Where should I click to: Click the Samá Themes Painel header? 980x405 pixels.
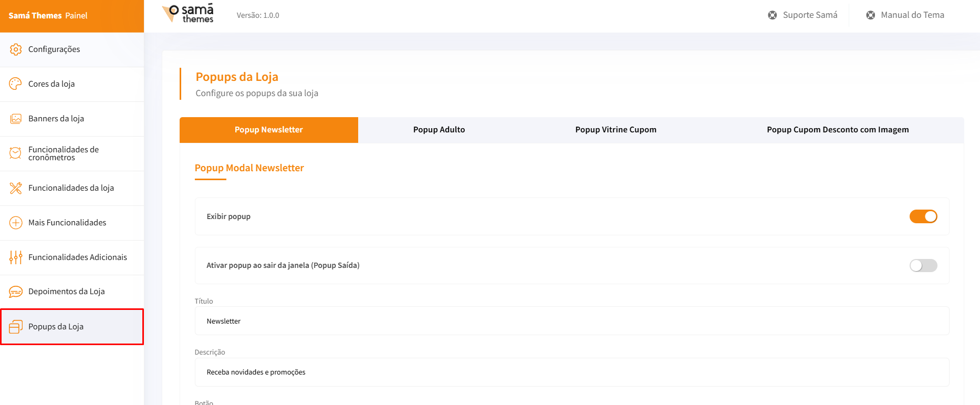(x=72, y=16)
